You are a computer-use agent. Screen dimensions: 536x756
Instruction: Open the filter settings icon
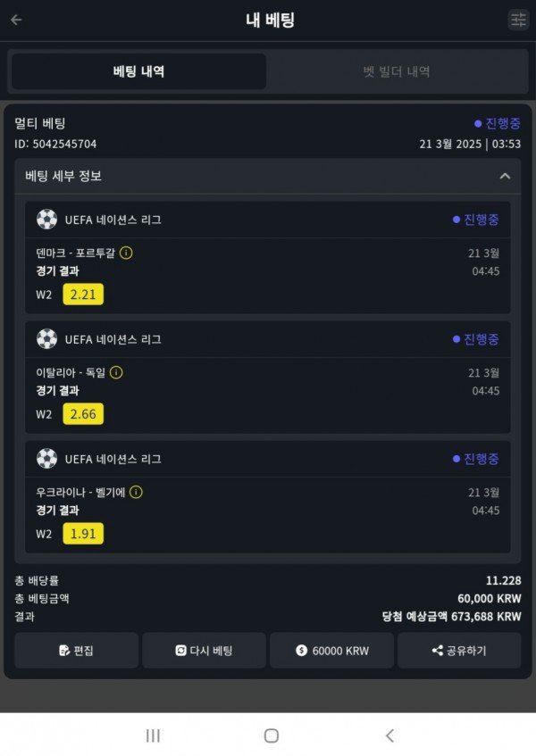518,20
